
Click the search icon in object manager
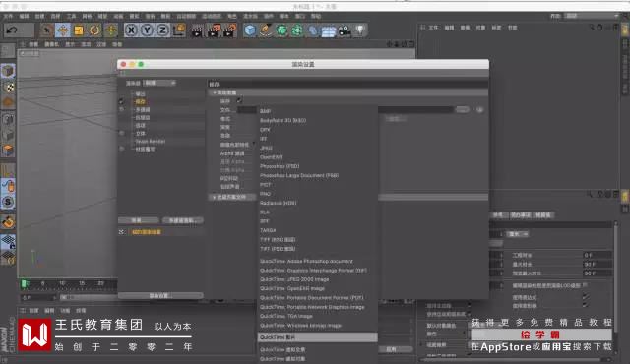tap(592, 28)
